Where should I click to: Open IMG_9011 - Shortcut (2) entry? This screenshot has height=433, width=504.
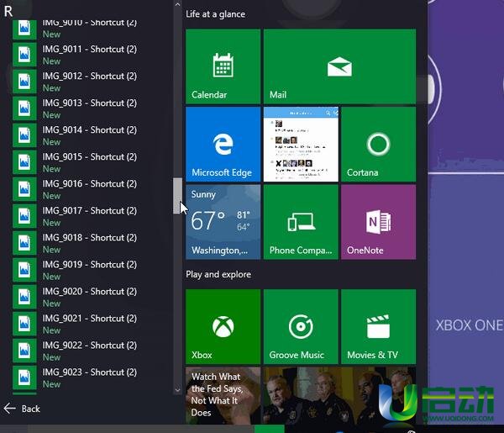pos(92,55)
